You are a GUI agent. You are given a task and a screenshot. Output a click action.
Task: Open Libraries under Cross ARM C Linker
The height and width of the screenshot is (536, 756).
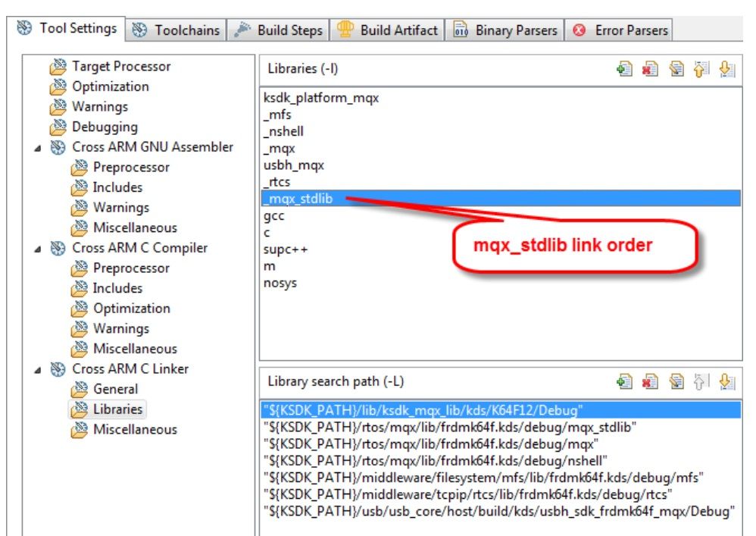pyautogui.click(x=107, y=409)
